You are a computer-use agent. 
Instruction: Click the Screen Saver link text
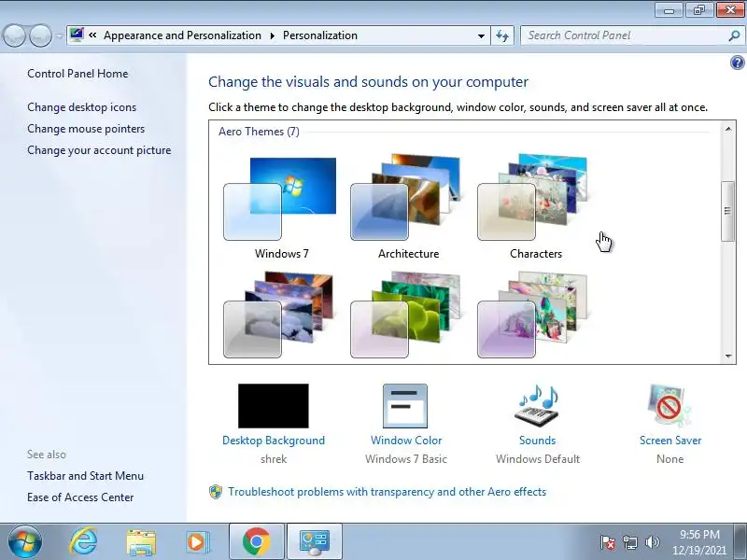tap(670, 441)
